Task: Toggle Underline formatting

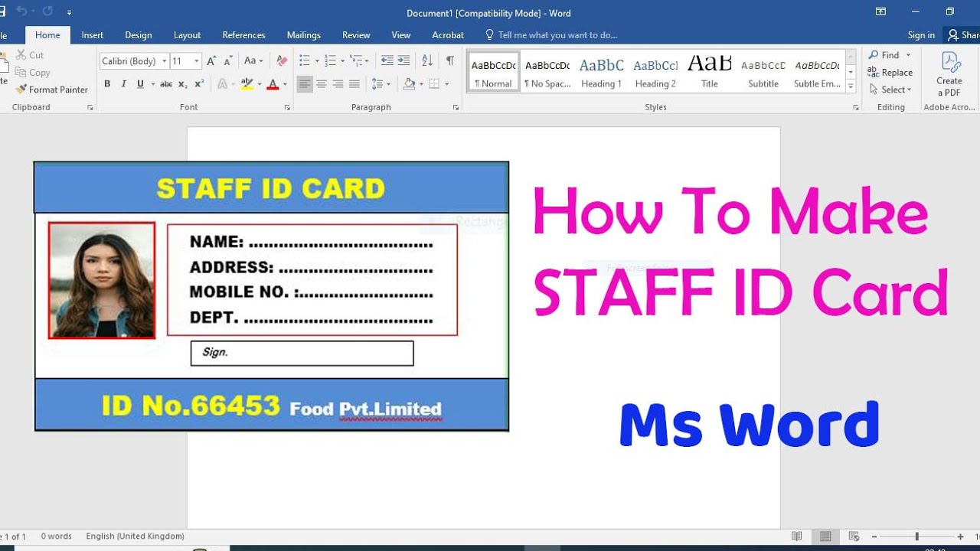Action: pos(140,84)
